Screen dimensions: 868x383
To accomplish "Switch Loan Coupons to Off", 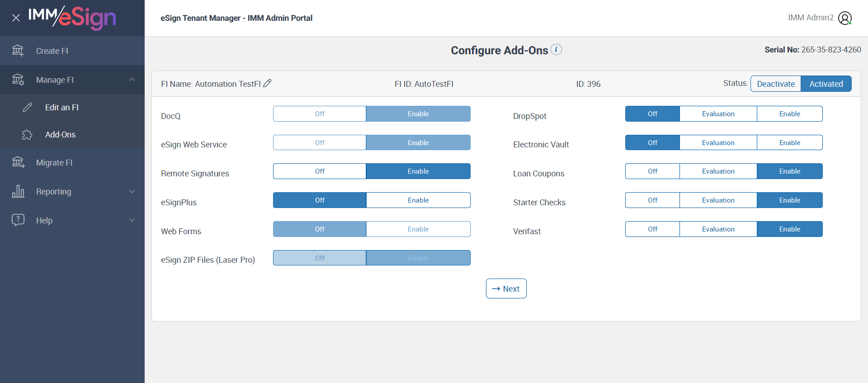I will pos(652,171).
